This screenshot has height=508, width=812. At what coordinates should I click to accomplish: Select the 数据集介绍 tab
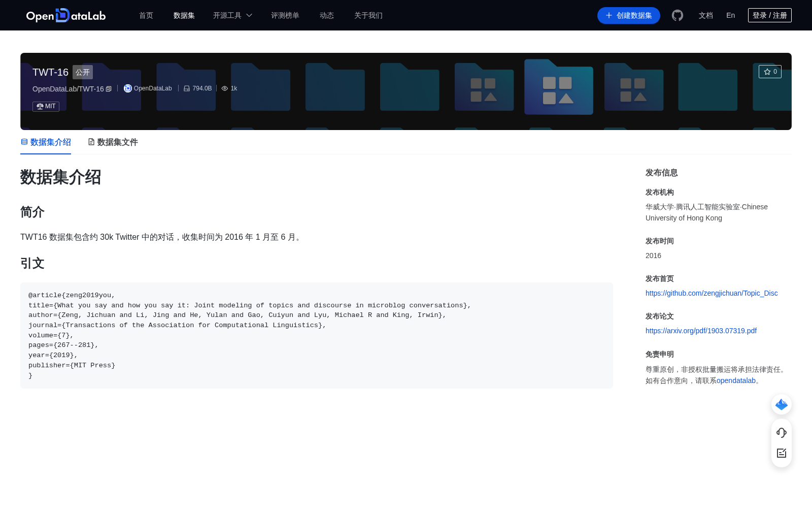(46, 142)
